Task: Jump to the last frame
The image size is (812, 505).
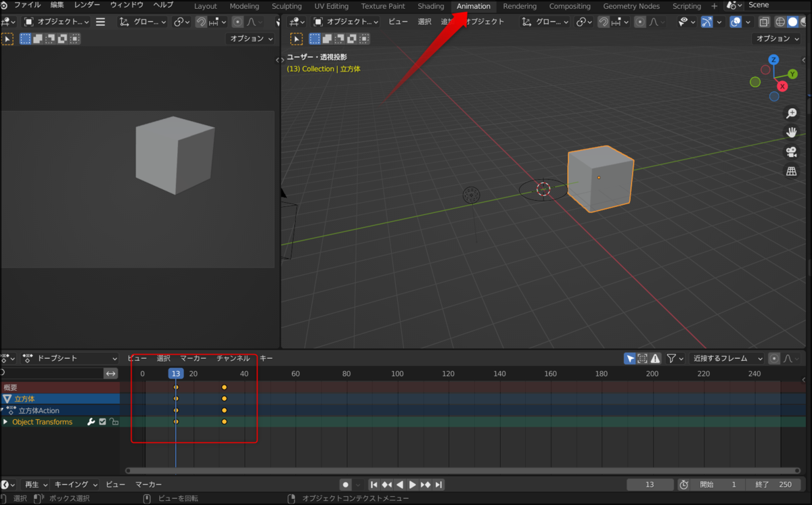Action: click(438, 485)
